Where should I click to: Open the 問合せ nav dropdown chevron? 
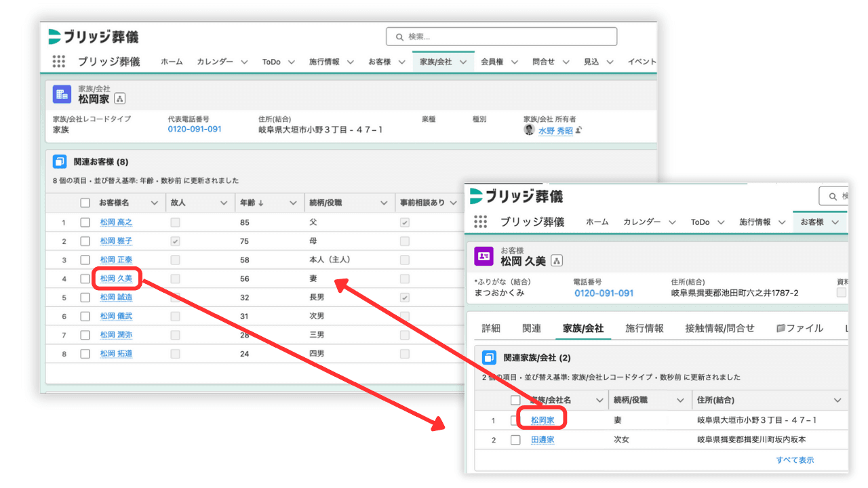(x=566, y=62)
